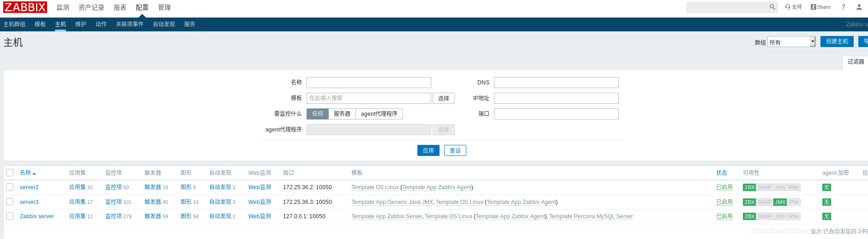This screenshot has width=868, height=239.
Task: Open host server2 link
Action: coord(29,187)
